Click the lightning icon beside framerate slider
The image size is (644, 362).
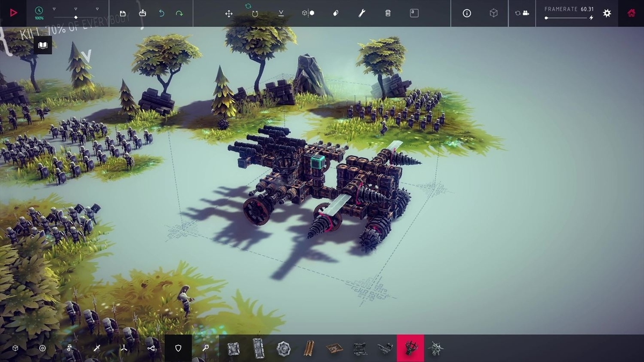pyautogui.click(x=591, y=18)
